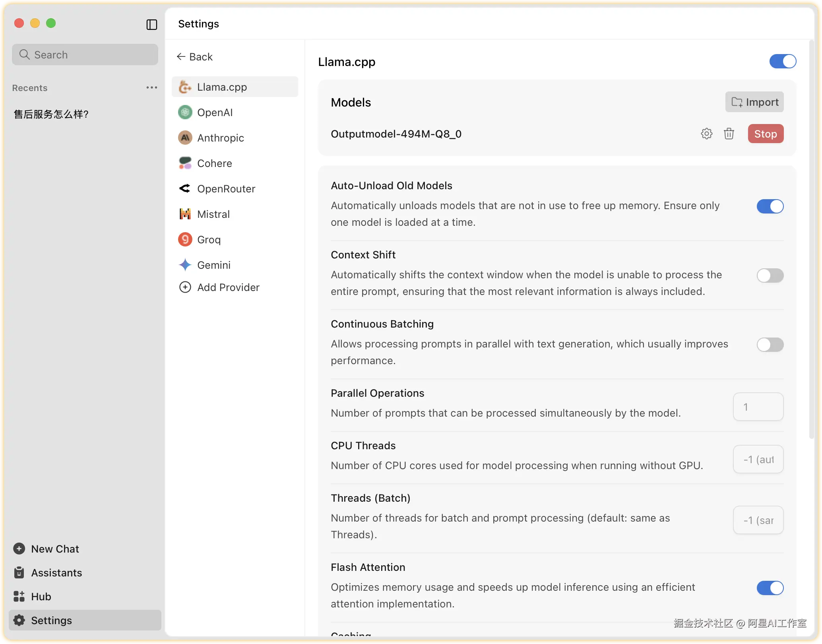This screenshot has width=822, height=644.
Task: Open the Recents three-dot options menu
Action: pos(151,87)
